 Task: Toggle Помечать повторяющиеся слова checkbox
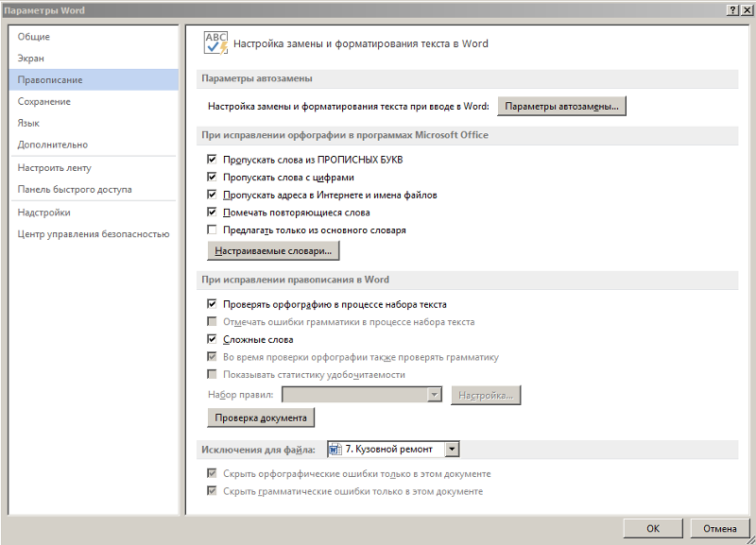point(212,213)
